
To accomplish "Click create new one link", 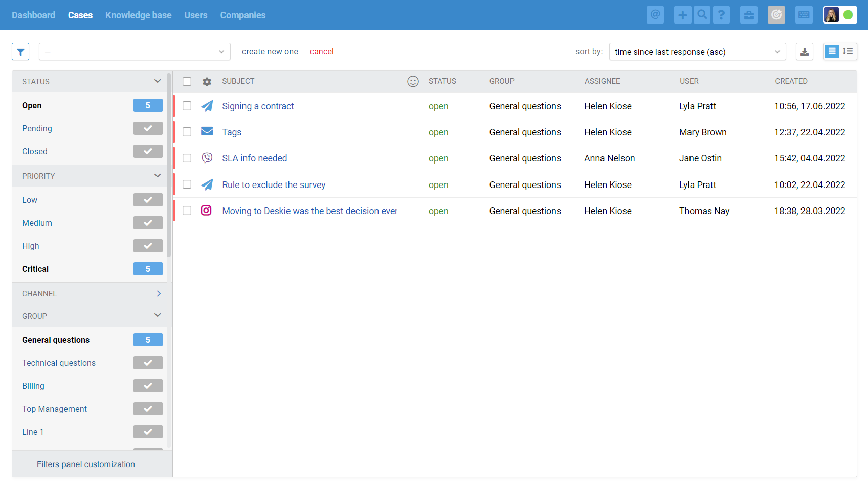I will (270, 52).
